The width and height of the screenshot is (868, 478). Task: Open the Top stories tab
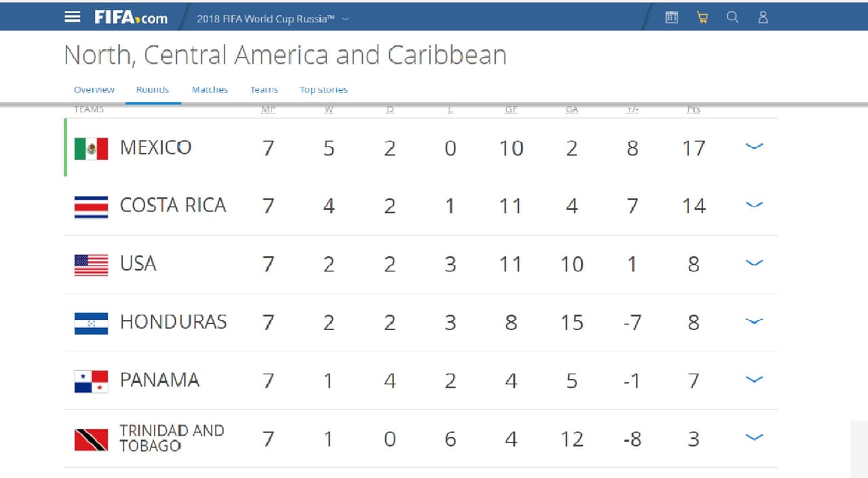click(x=323, y=89)
